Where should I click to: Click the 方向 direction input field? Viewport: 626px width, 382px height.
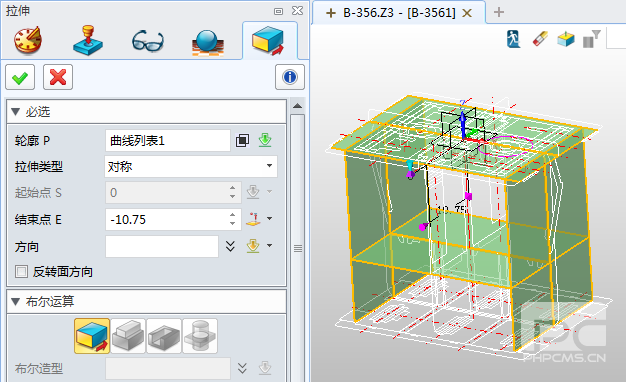(162, 246)
